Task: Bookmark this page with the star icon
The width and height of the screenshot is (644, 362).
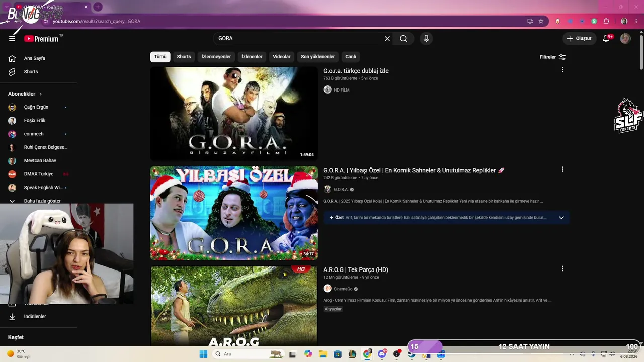Action: coord(541,21)
